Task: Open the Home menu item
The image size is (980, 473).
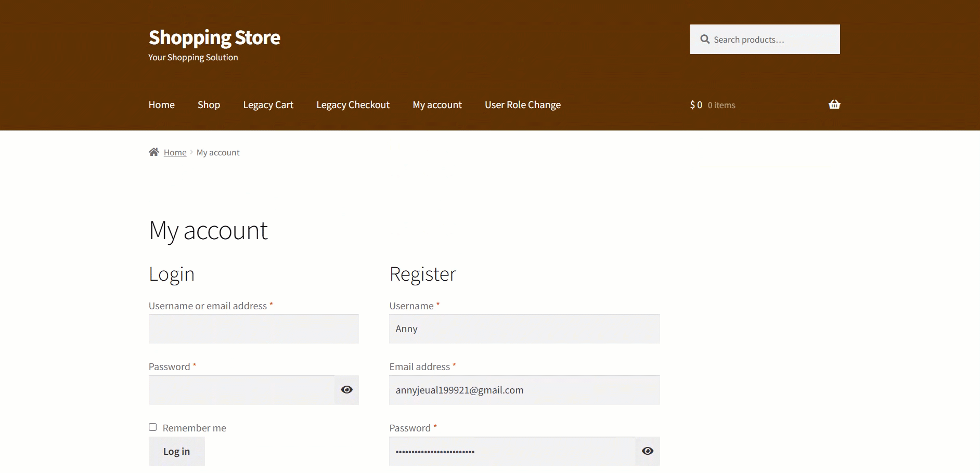Action: point(161,105)
